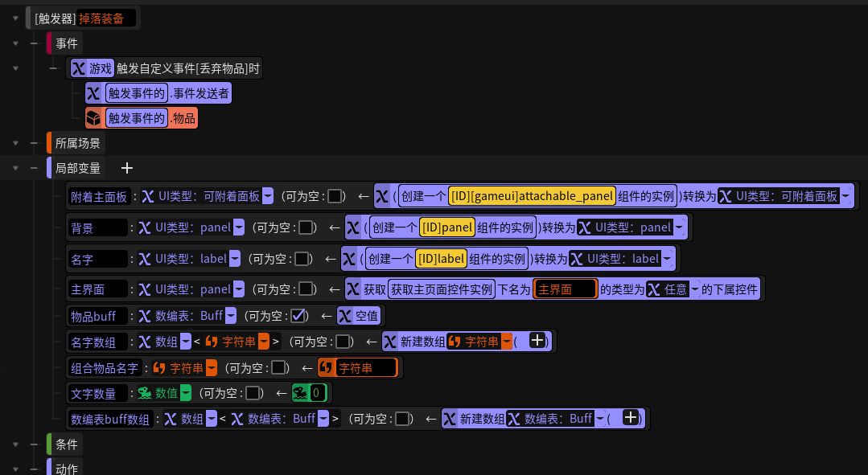Click the cube icon on 触发事件的.物品
Viewport: 868px width, 475px height.
coord(93,118)
